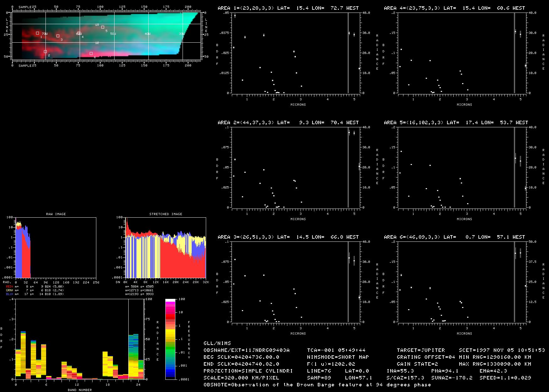The width and height of the screenshot is (549, 392).
Task: Select the BLU channel statistics line
Action: (x=35, y=294)
